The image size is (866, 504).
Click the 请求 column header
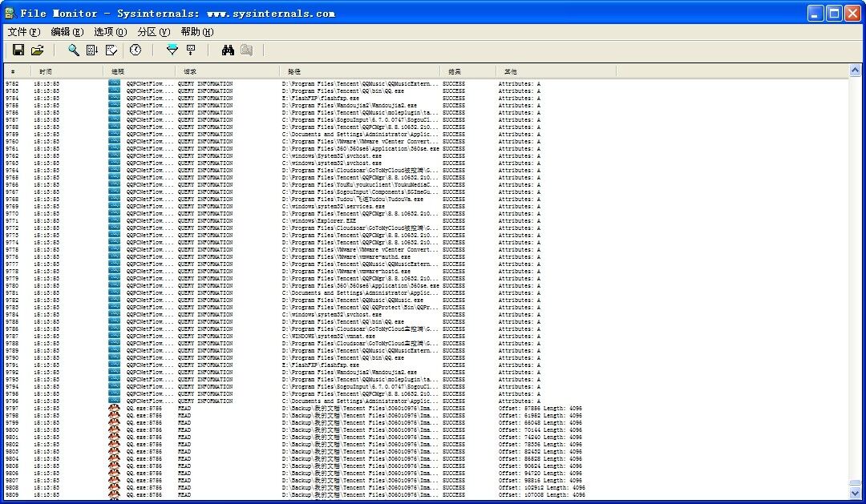pyautogui.click(x=228, y=72)
